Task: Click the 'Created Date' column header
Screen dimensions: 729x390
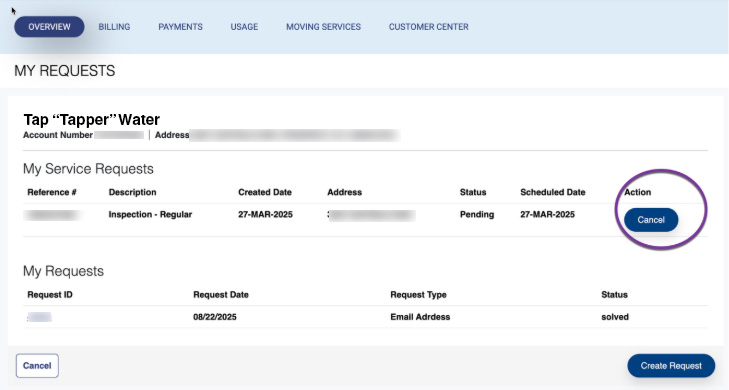Action: click(x=265, y=192)
